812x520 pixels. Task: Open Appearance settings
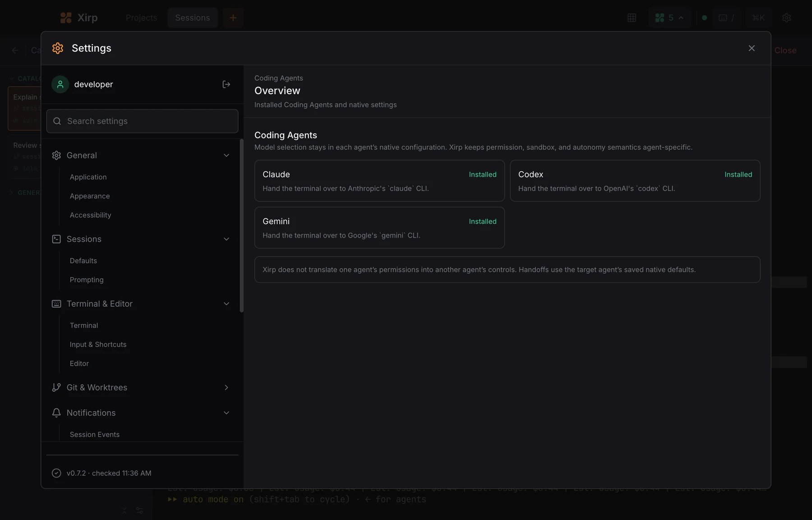coord(90,196)
